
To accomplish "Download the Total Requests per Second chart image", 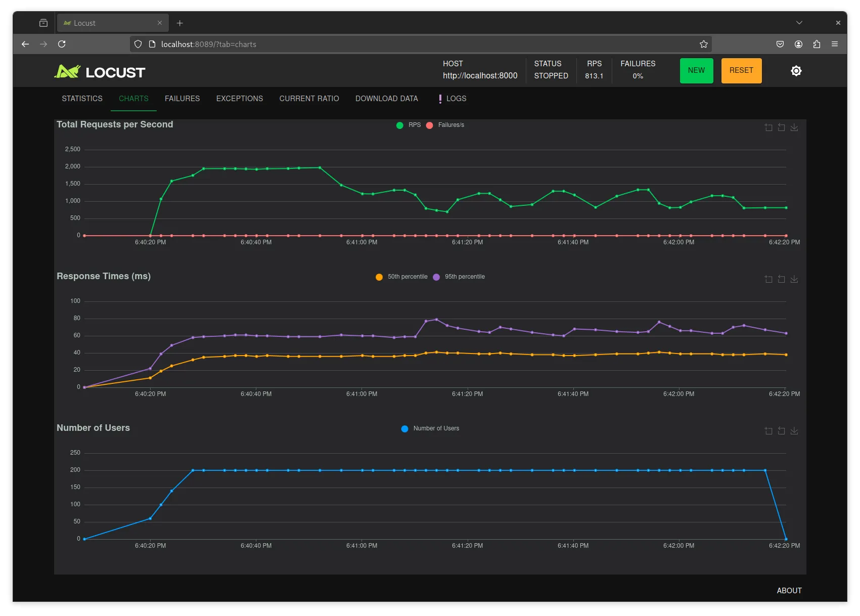I will click(x=794, y=127).
